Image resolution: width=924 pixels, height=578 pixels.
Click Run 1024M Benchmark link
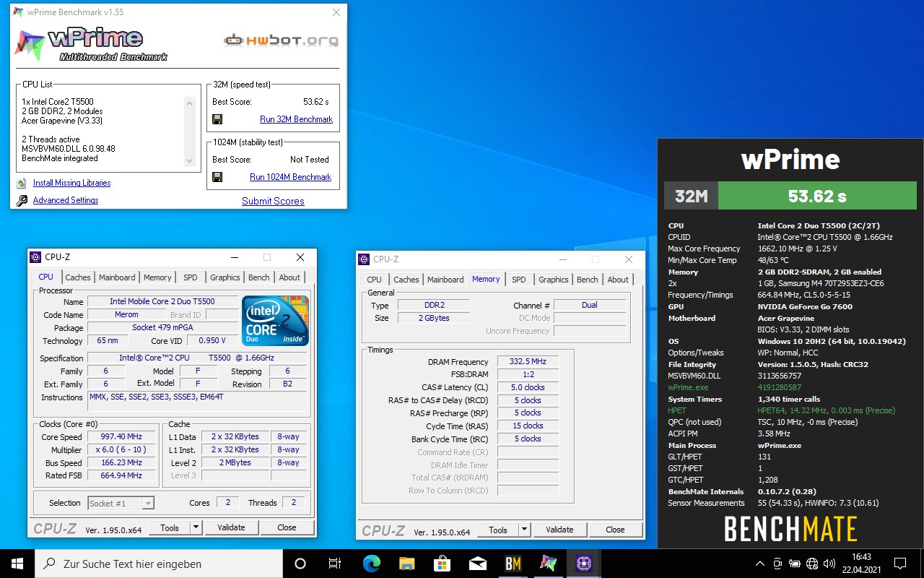[x=290, y=177]
